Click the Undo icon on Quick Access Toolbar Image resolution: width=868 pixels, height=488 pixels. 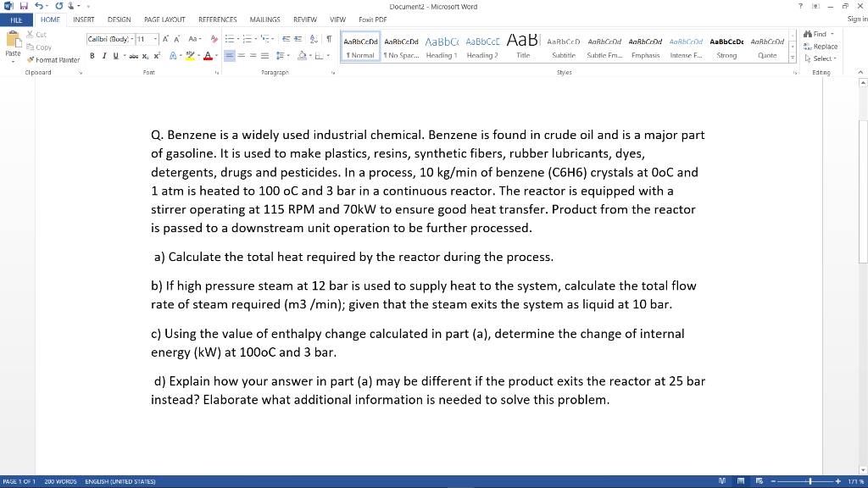(x=37, y=5)
